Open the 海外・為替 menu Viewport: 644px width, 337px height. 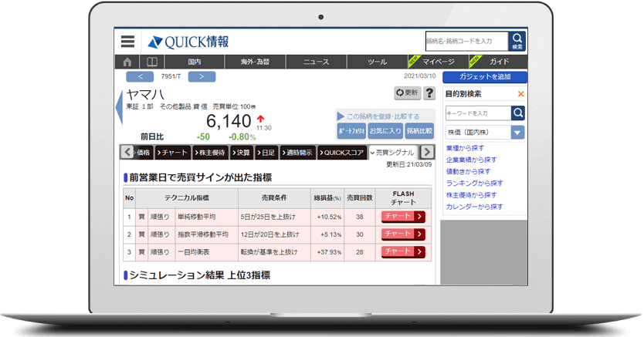click(x=255, y=62)
